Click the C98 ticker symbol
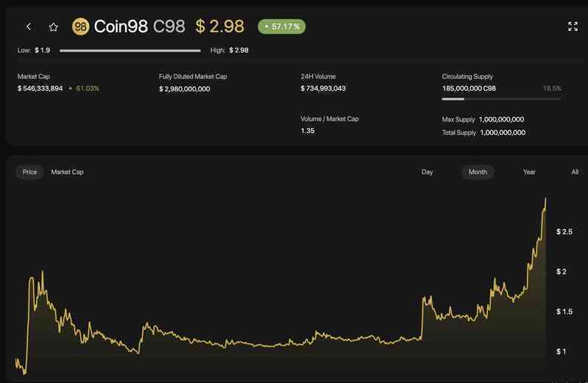This screenshot has height=383, width=588. [169, 27]
